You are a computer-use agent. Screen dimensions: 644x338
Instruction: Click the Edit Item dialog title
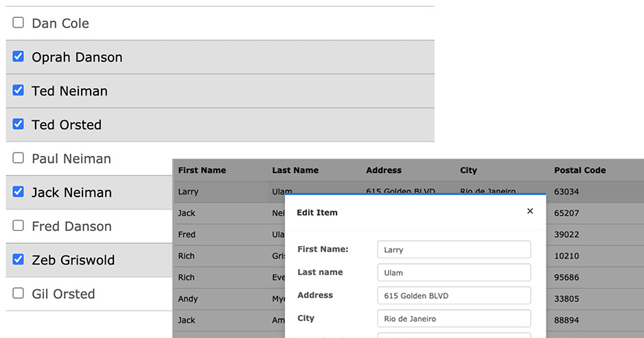317,212
